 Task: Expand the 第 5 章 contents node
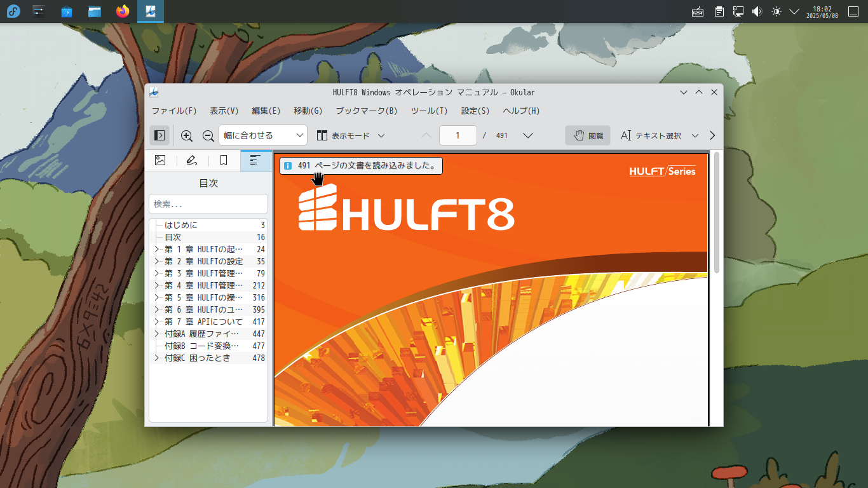[156, 297]
